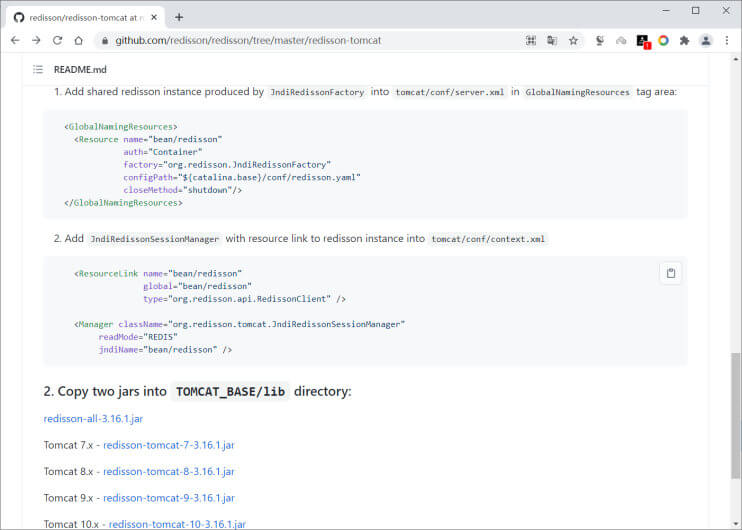
Task: Open the QR code generator icon
Action: point(531,41)
